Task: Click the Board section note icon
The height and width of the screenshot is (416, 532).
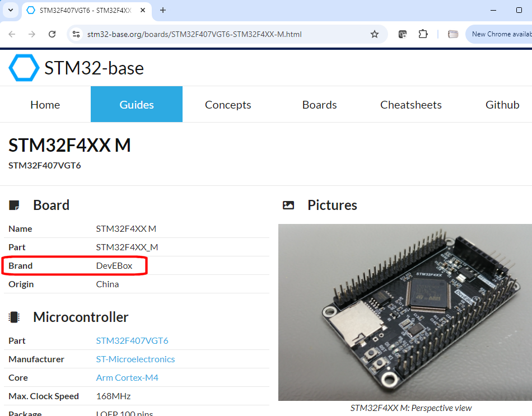Action: [x=14, y=205]
